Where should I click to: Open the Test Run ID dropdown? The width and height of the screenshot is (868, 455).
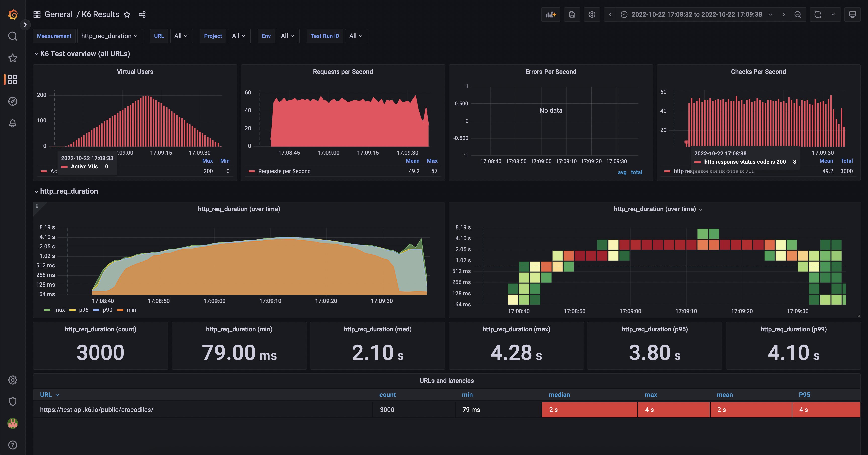coord(355,36)
